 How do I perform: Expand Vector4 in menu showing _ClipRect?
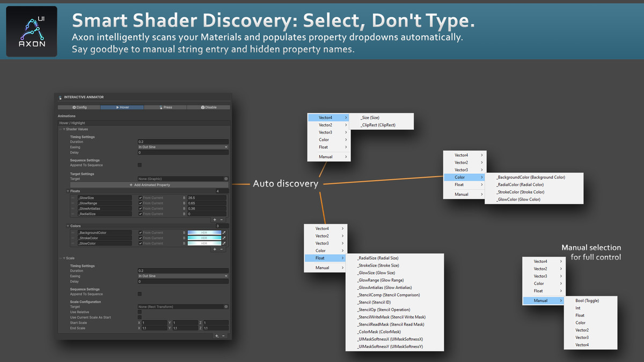[x=328, y=117]
